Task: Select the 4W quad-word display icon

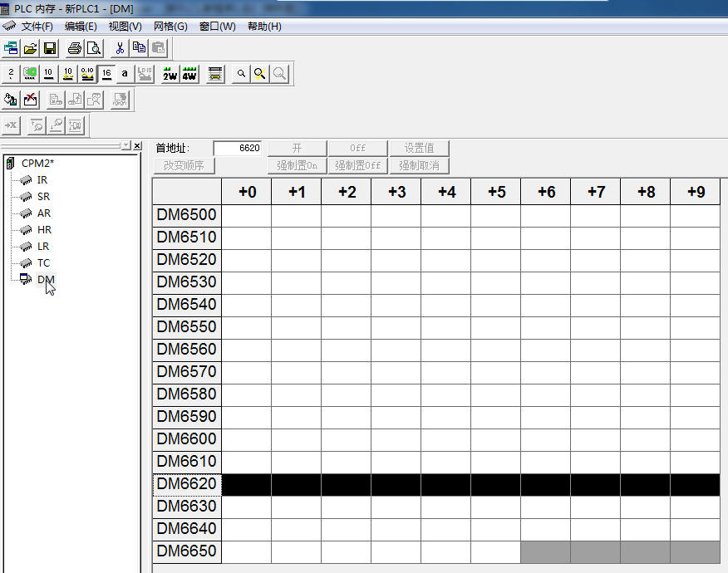Action: [x=189, y=74]
